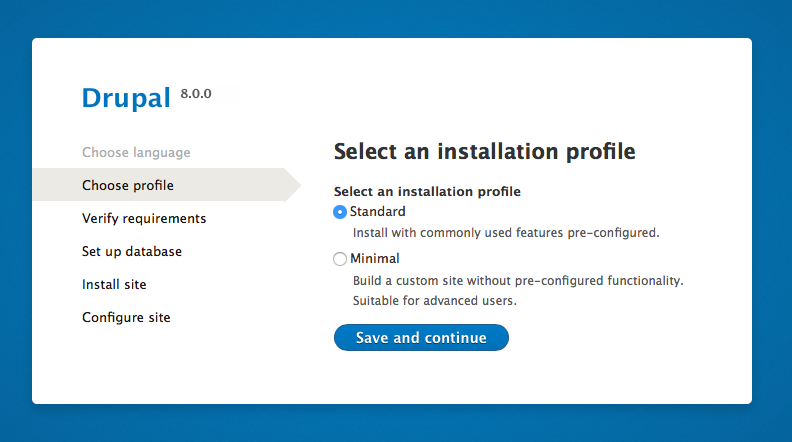This screenshot has width=792, height=442.
Task: Select the Minimal radio button
Action: pyautogui.click(x=340, y=259)
